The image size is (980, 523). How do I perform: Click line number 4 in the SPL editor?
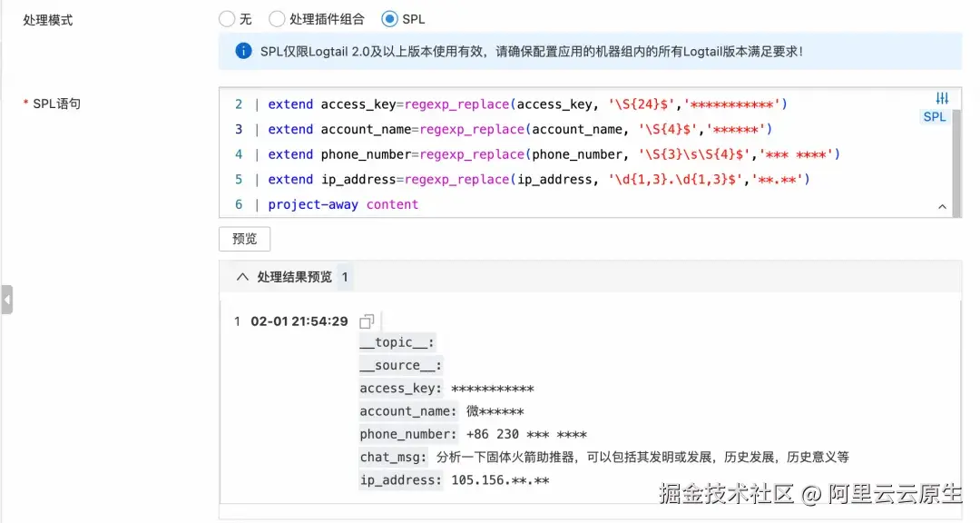pos(238,154)
